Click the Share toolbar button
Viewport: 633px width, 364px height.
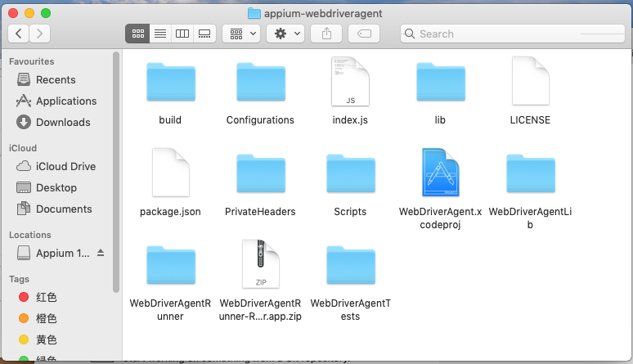click(x=326, y=34)
